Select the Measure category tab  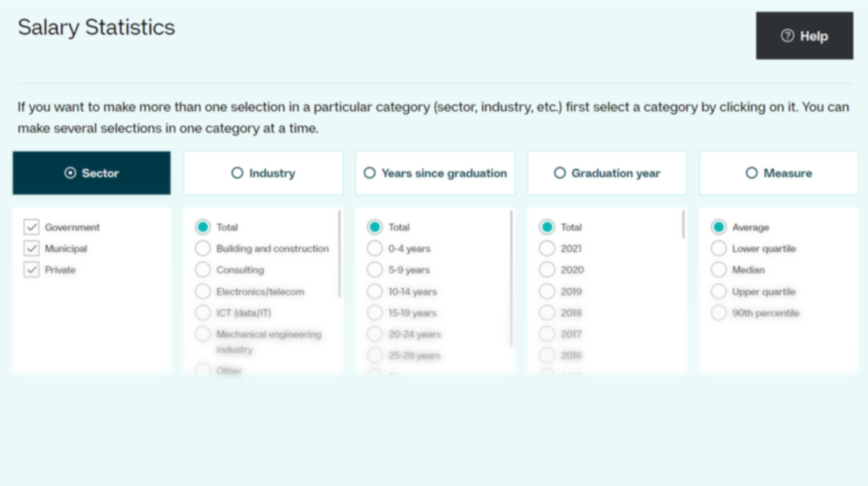(x=779, y=173)
